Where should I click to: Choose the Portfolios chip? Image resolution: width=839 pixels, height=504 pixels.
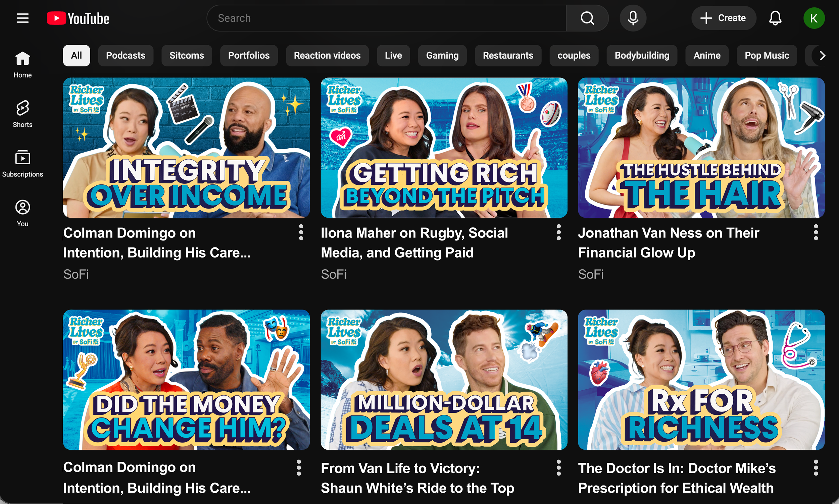249,55
